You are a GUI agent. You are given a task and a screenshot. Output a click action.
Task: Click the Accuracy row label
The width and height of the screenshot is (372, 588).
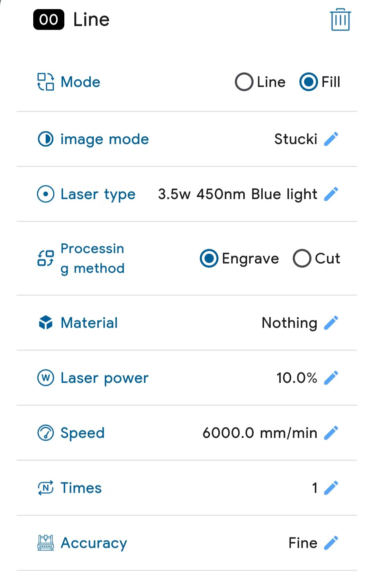coord(94,543)
